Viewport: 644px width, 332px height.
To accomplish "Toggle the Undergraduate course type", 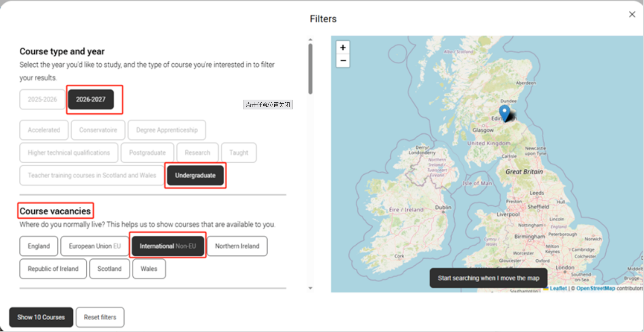I will [195, 175].
